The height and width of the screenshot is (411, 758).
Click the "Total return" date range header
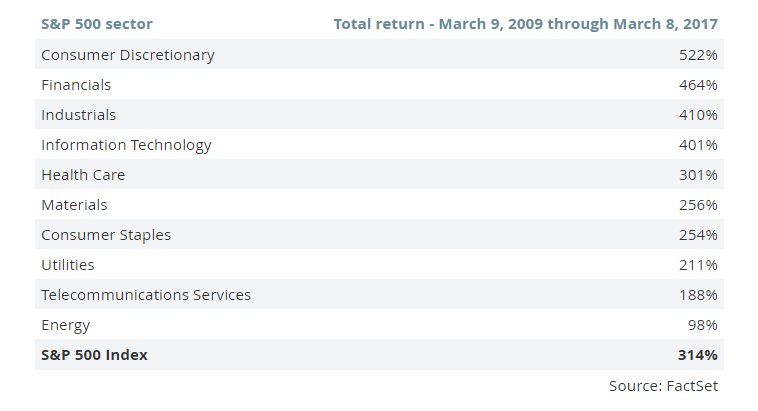coord(524,23)
